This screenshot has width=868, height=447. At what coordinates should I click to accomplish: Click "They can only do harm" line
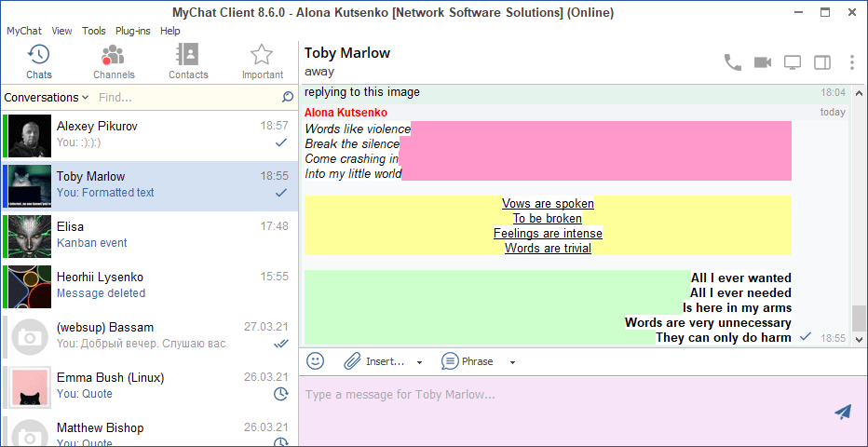coord(723,337)
